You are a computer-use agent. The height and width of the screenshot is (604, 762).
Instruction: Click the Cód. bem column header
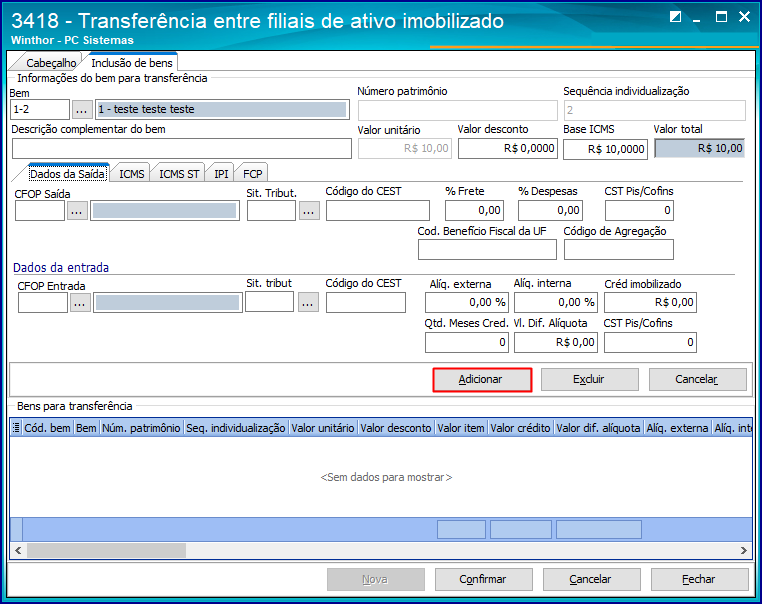(48, 428)
